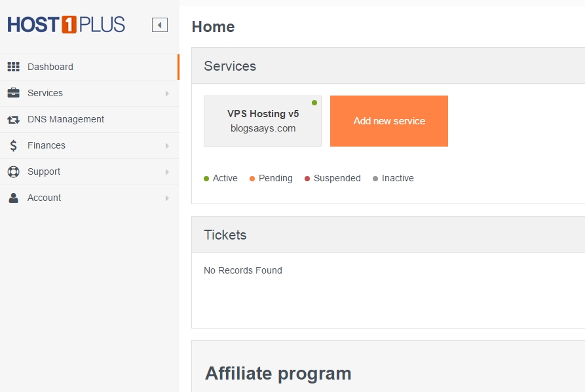The image size is (585, 392).
Task: Click the Services panel heading
Action: [230, 66]
